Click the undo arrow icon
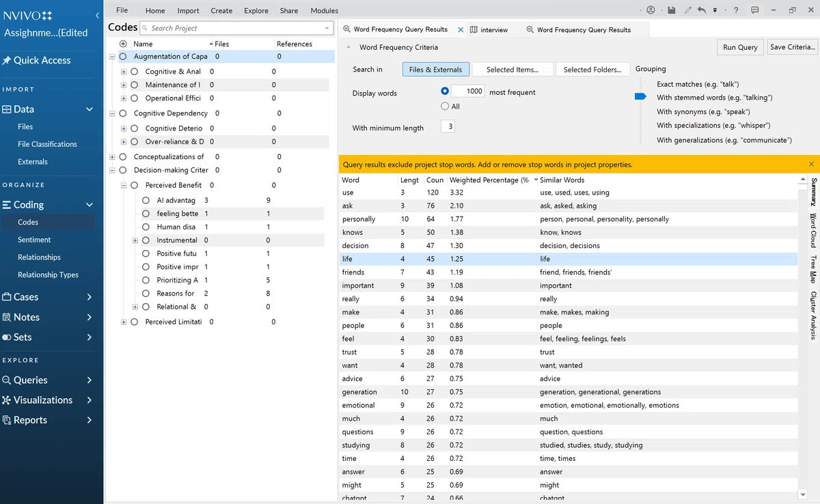Image resolution: width=820 pixels, height=504 pixels. point(702,10)
